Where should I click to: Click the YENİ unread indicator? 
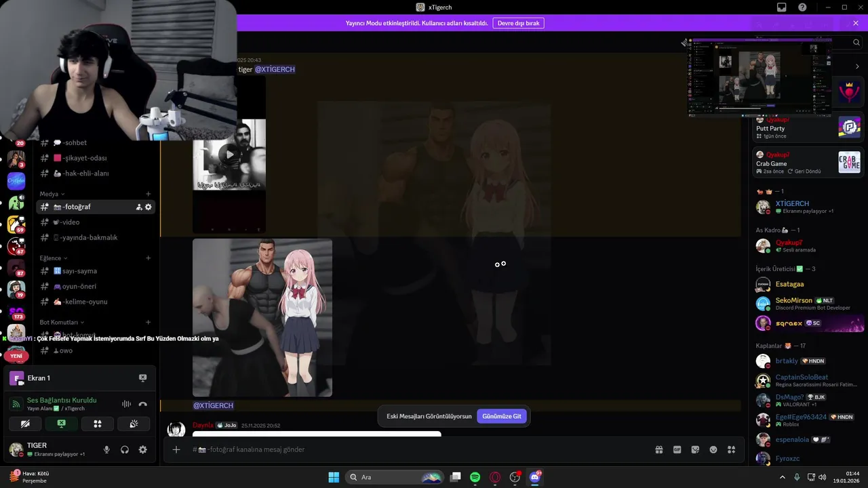tap(16, 356)
